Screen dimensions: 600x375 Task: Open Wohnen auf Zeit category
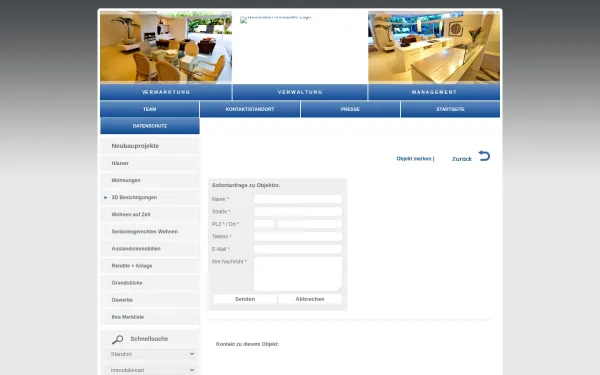point(150,214)
